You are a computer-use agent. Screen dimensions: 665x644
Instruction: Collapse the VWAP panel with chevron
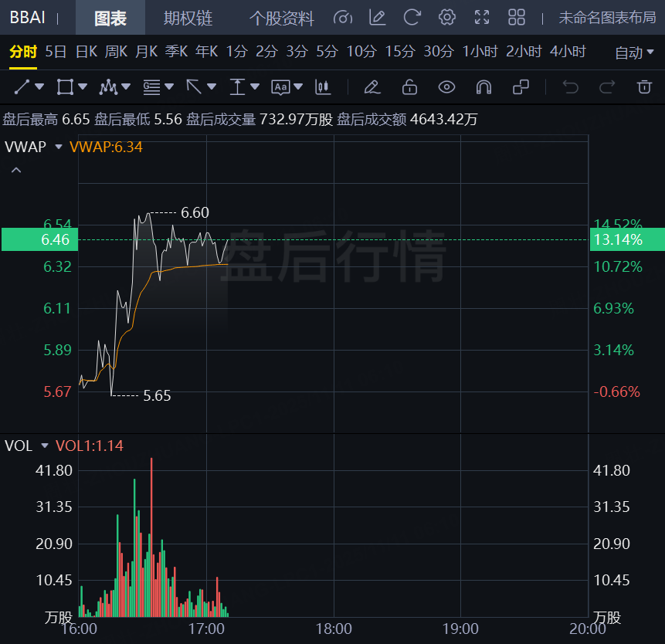point(16,170)
